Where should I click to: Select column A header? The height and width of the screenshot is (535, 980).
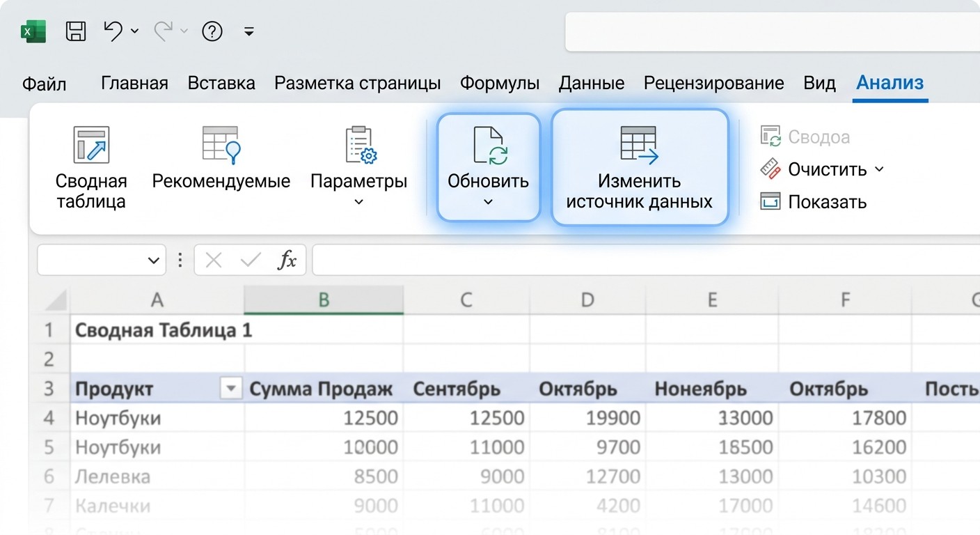(x=157, y=300)
